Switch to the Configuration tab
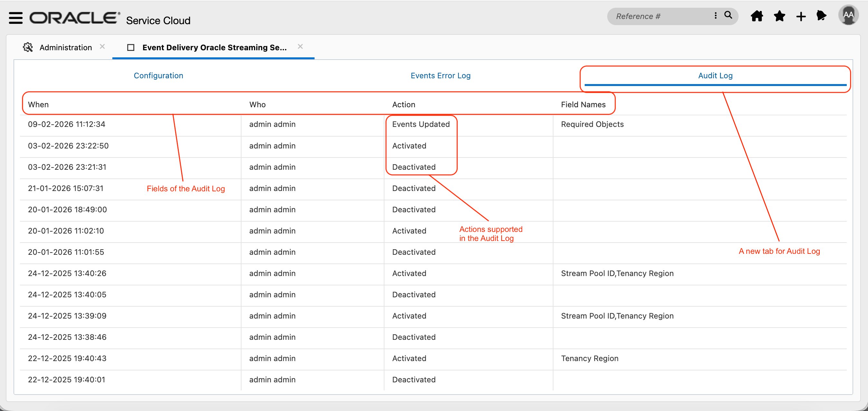This screenshot has height=411, width=868. [158, 75]
